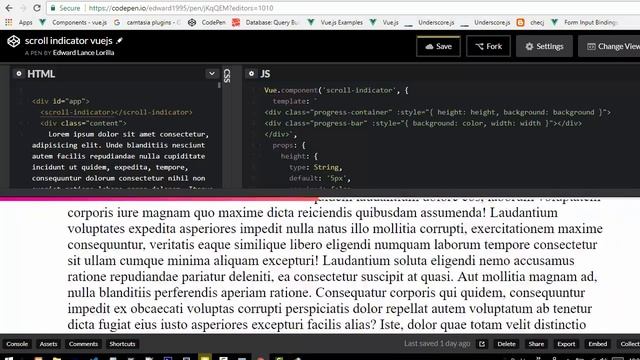Click the browser back arrow
The image size is (640, 360).
[9, 8]
